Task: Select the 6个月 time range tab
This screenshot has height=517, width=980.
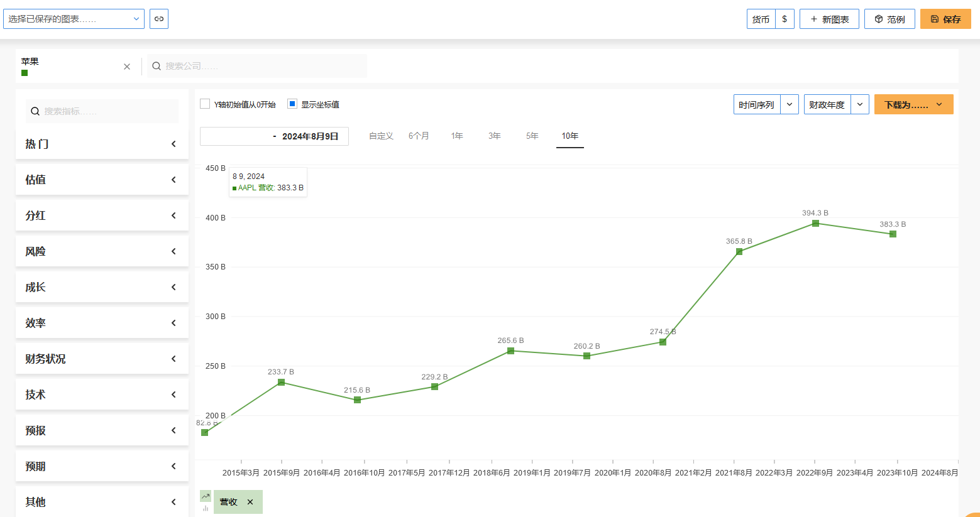Action: [419, 136]
